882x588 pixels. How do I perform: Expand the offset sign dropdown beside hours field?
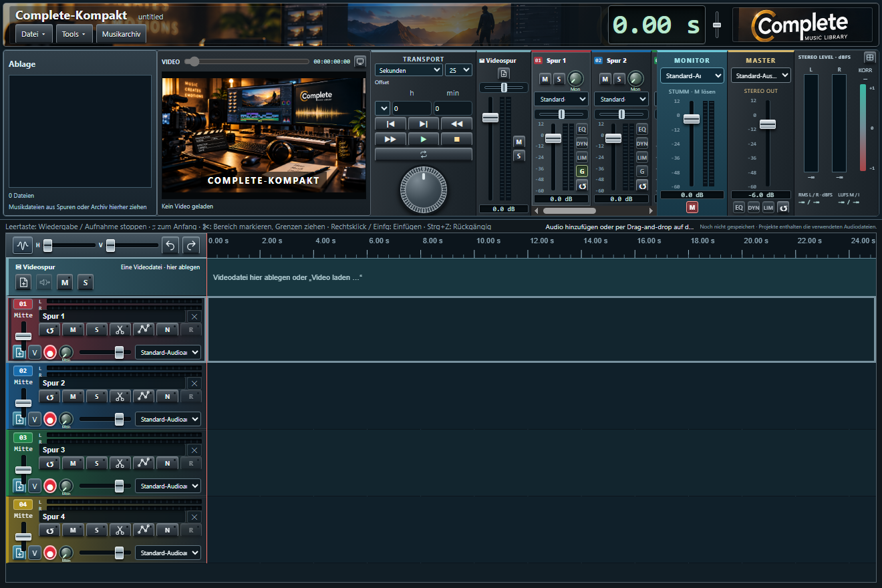tap(382, 108)
